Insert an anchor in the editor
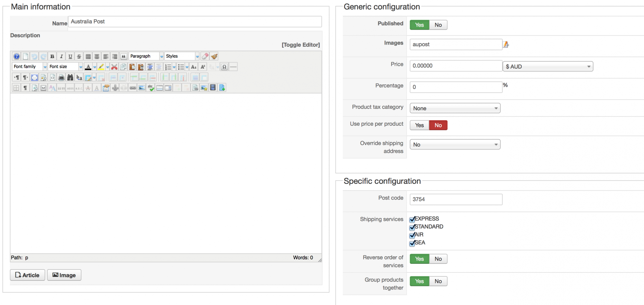Viewport: 644px width, 305px height. 115,88
